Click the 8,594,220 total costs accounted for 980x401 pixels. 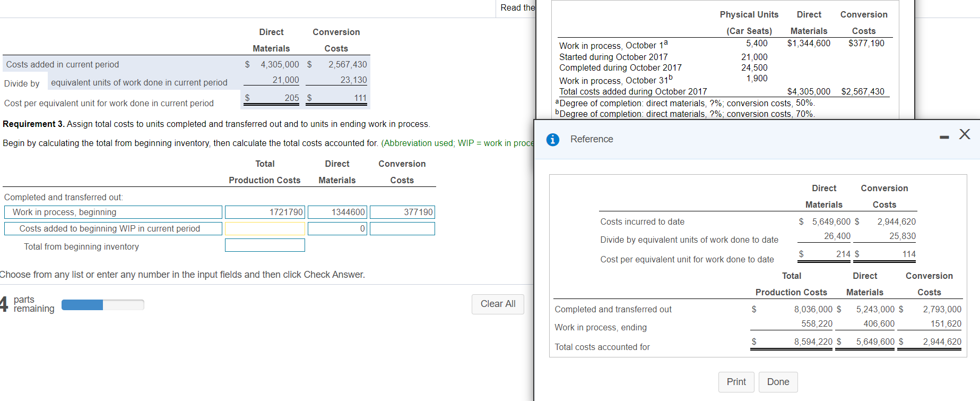tap(813, 342)
